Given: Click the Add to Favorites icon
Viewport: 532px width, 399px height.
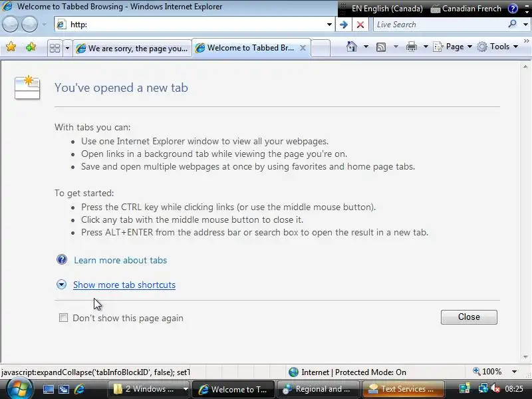Looking at the screenshot, I should (31, 47).
